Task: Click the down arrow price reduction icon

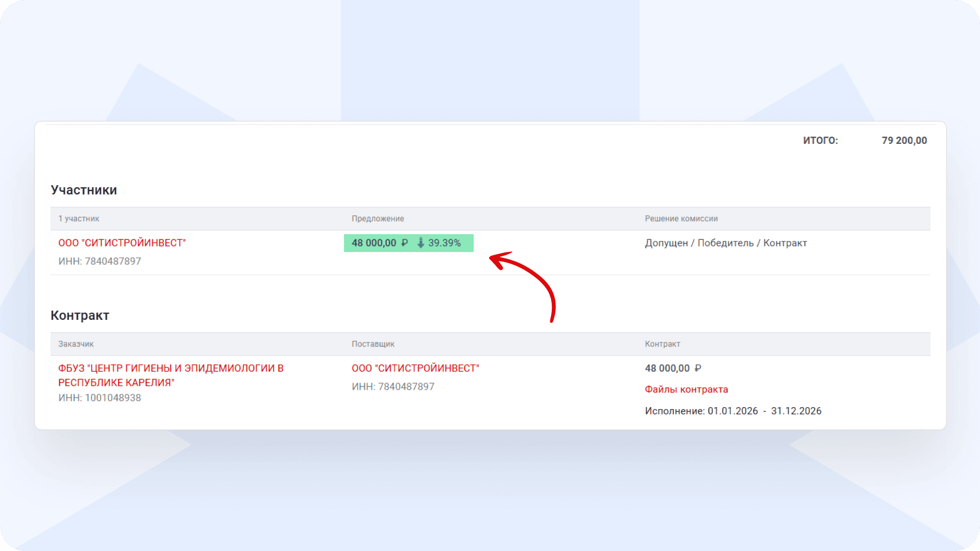Action: 421,243
